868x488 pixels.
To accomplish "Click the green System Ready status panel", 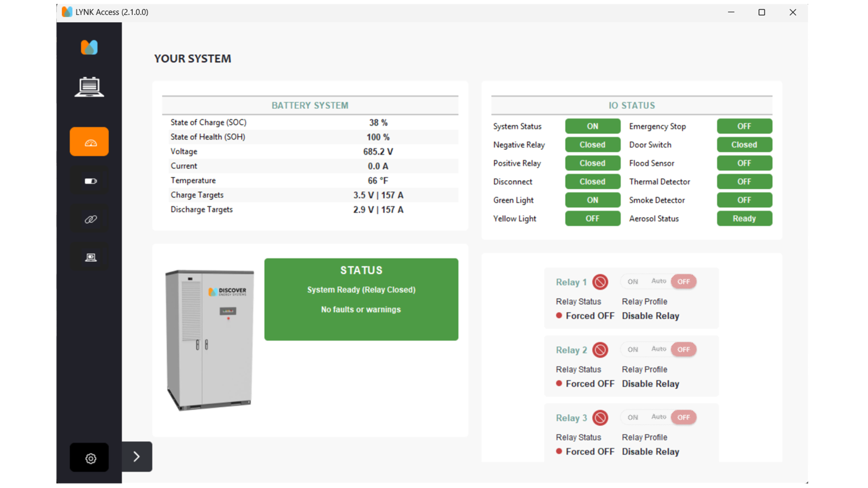I will pos(361,299).
